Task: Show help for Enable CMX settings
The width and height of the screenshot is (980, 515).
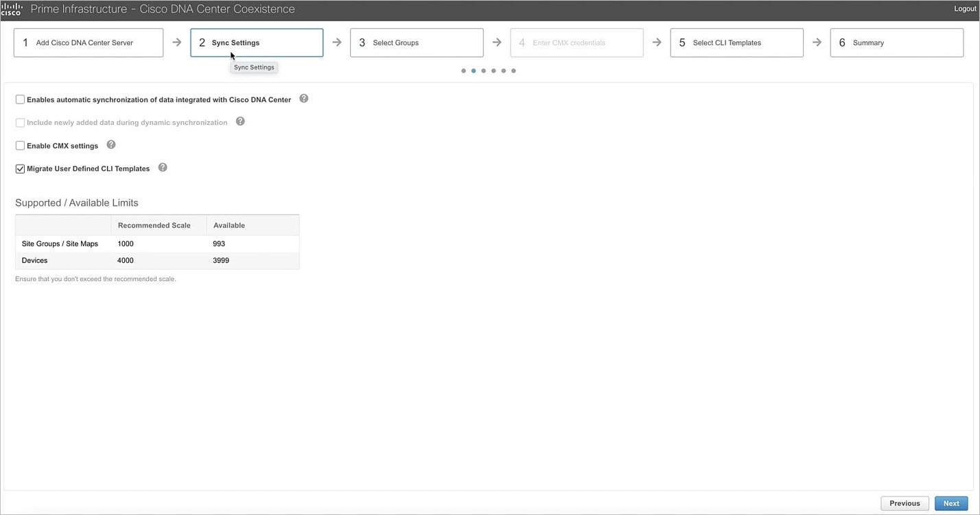Action: pos(111,145)
